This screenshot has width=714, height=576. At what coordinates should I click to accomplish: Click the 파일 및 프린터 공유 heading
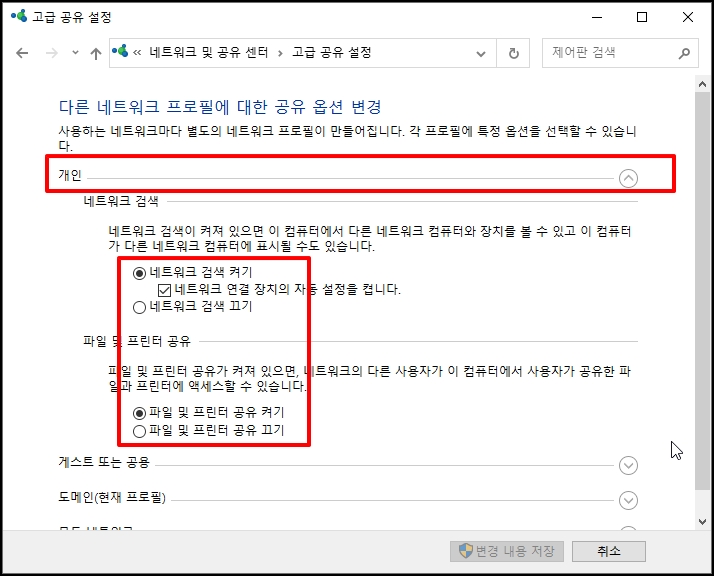137,341
